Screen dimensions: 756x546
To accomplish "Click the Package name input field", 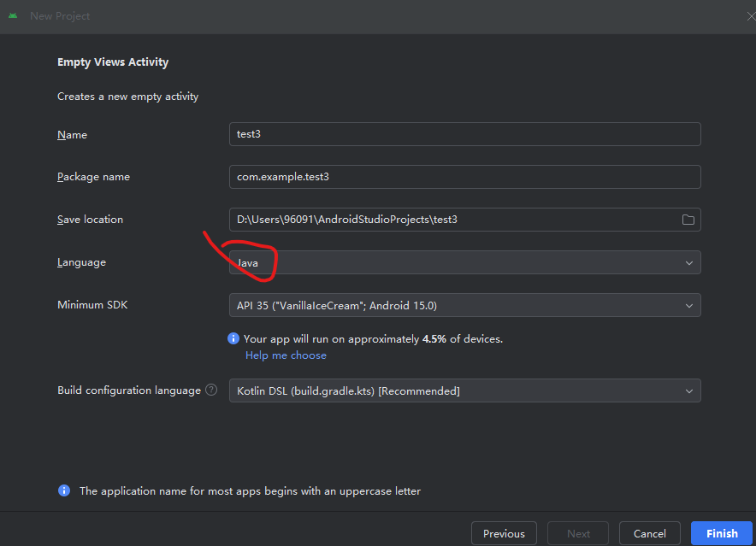I will click(464, 177).
